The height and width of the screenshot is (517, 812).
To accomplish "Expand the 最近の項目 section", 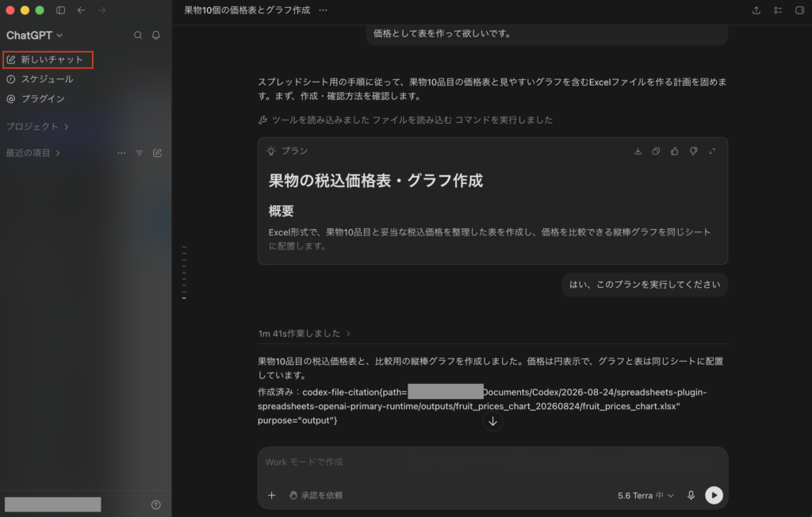I will coord(33,153).
